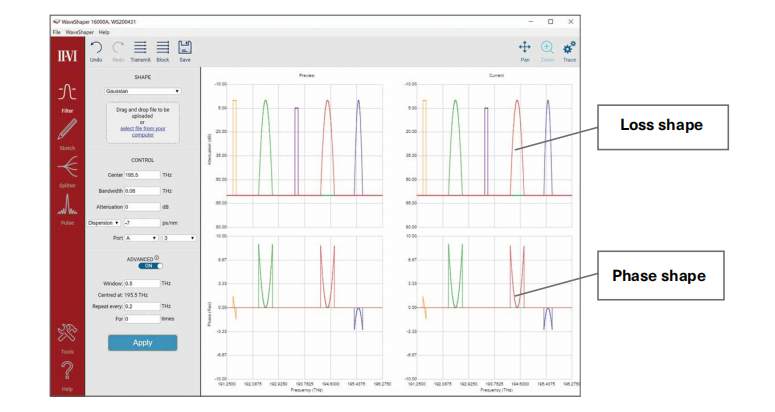Click the orange rectangular filter in Preview plot
This screenshot has height=412, width=775.
[235, 148]
